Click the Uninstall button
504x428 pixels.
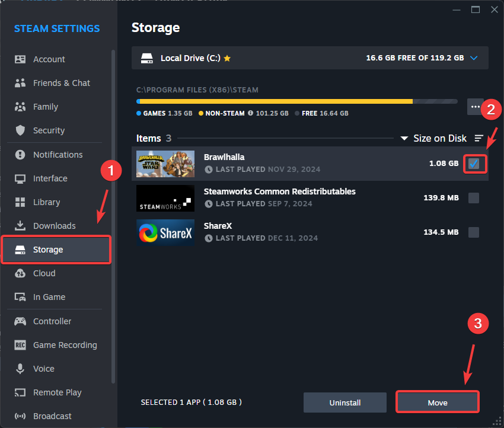click(x=344, y=403)
